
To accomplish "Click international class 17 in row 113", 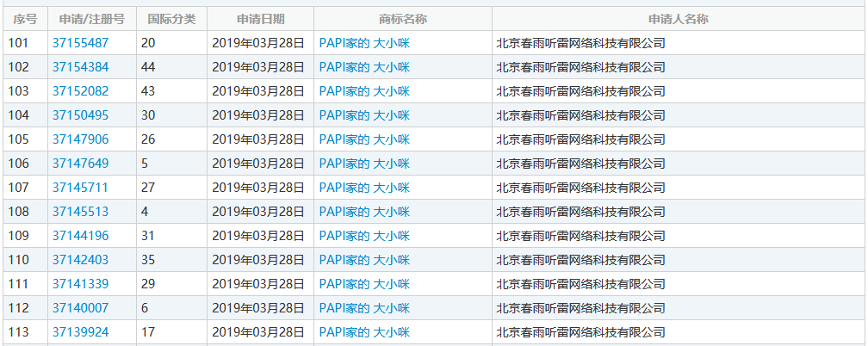I will (x=148, y=333).
